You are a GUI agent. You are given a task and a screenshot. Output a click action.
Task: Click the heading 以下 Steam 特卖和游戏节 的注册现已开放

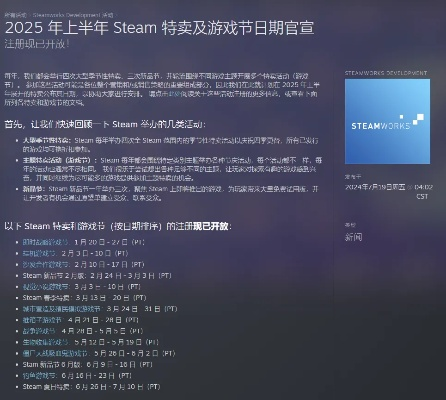click(x=118, y=226)
